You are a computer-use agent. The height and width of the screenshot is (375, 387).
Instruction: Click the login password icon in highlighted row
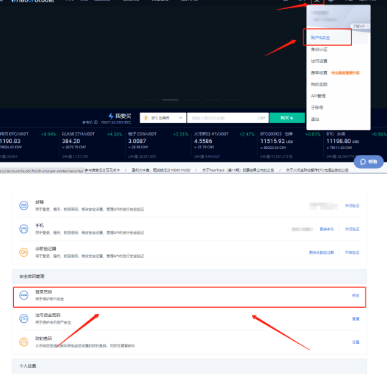coord(24,295)
